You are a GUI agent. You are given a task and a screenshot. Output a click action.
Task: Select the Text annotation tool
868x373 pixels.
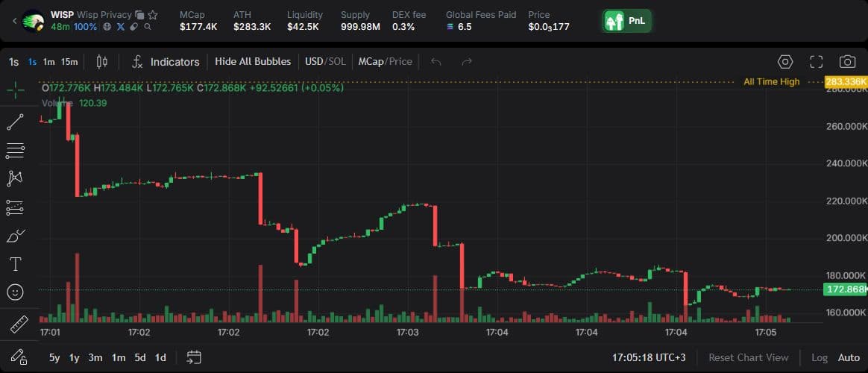click(16, 264)
